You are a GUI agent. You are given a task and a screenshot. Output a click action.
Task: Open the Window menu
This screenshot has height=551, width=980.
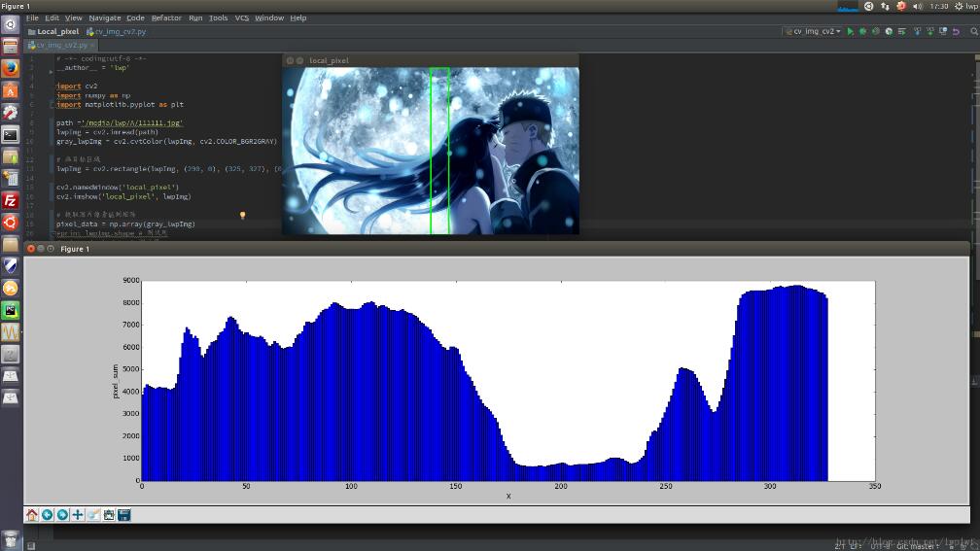(269, 18)
